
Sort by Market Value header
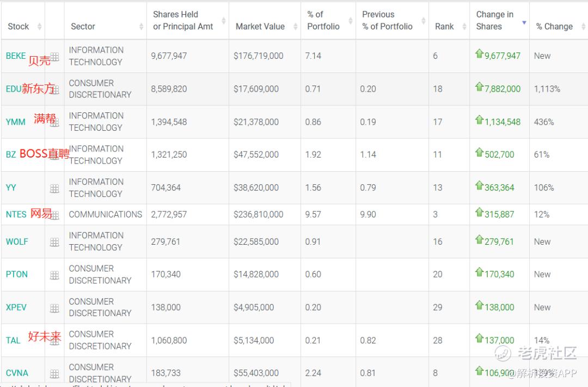260,26
